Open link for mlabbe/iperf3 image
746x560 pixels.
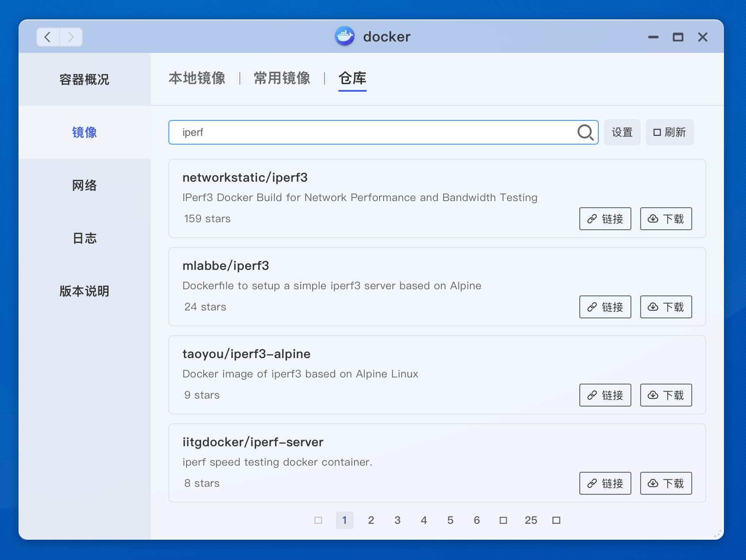[x=605, y=307]
